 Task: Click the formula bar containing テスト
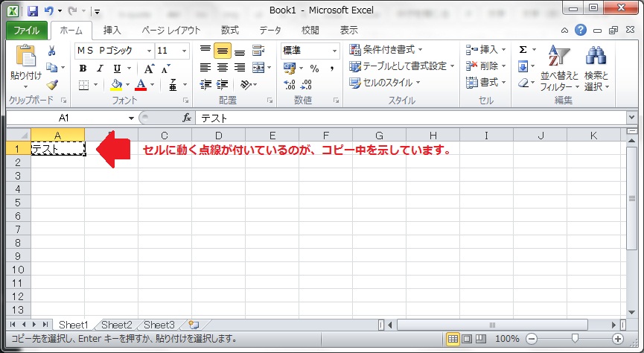click(411, 118)
